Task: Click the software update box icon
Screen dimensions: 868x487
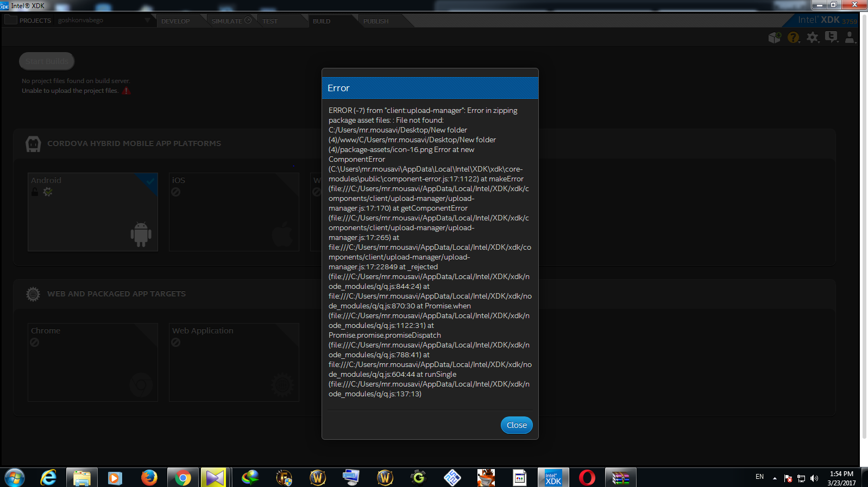Action: (775, 37)
